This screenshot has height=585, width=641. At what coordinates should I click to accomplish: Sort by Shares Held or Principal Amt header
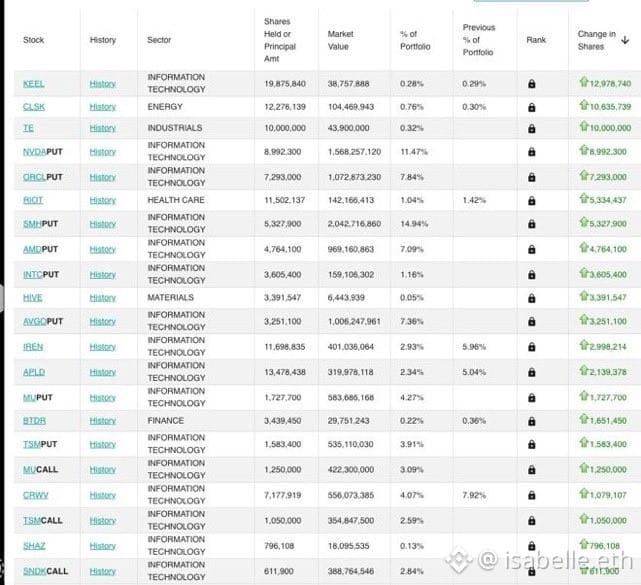tap(280, 40)
